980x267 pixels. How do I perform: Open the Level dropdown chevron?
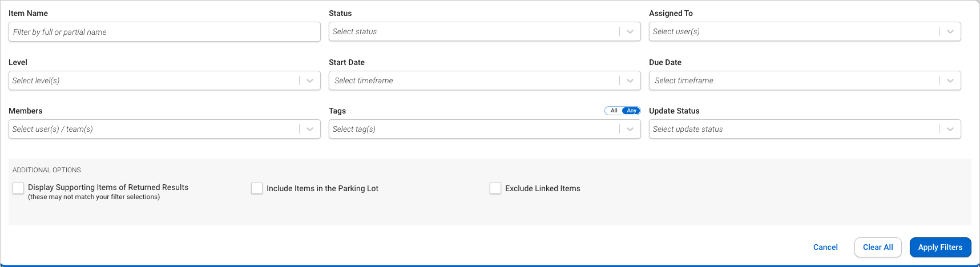(309, 81)
